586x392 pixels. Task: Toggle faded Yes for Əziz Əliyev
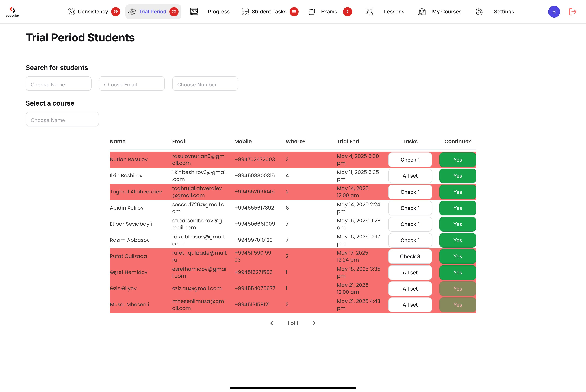coord(457,289)
